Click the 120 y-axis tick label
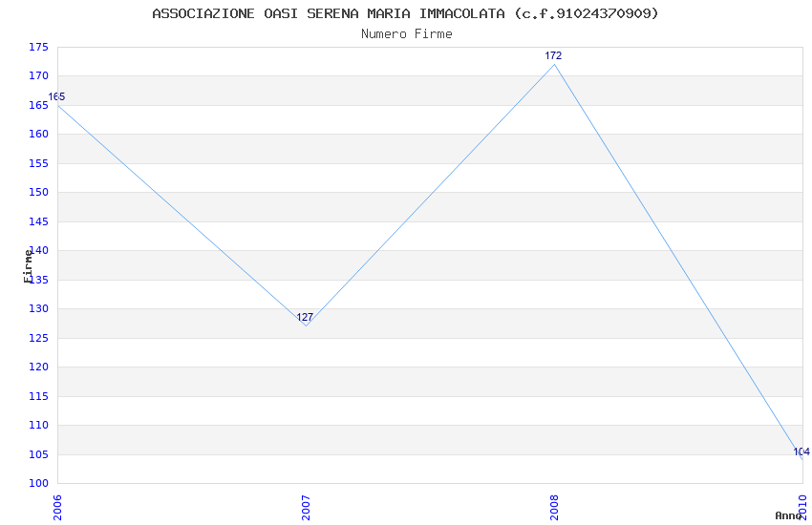The width and height of the screenshot is (812, 525). pos(38,367)
